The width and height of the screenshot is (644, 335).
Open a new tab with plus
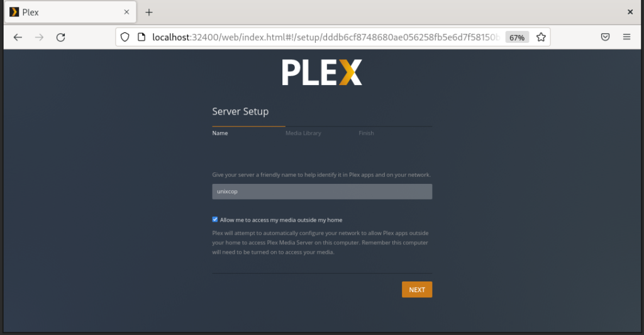pyautogui.click(x=148, y=13)
